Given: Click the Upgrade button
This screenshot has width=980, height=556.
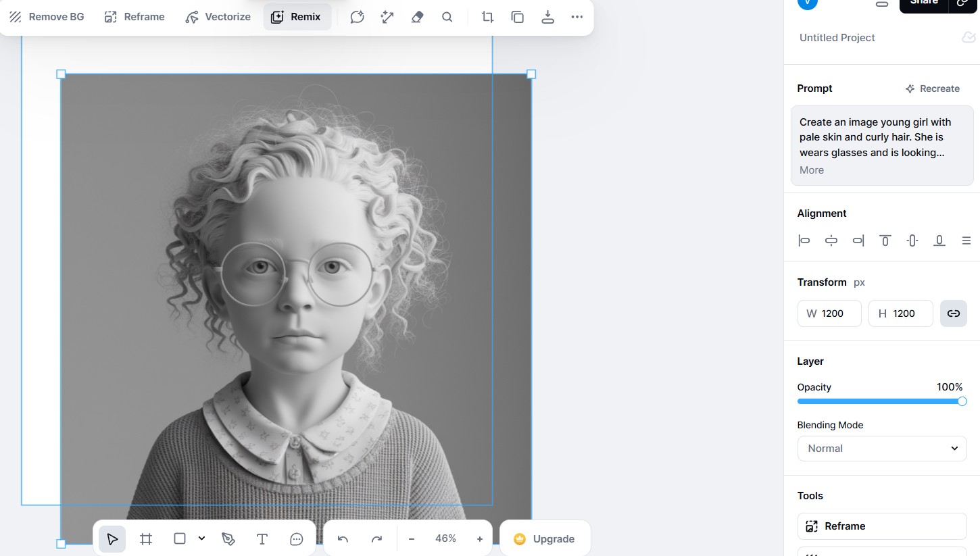Looking at the screenshot, I should [x=545, y=538].
